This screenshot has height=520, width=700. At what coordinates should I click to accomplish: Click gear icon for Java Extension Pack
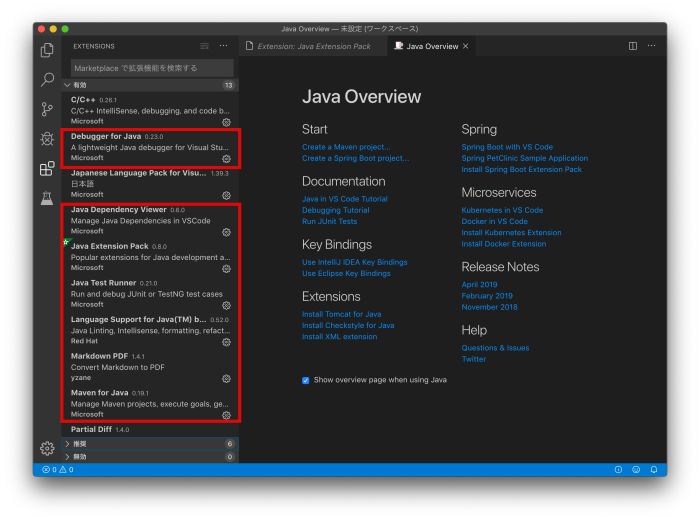227,269
